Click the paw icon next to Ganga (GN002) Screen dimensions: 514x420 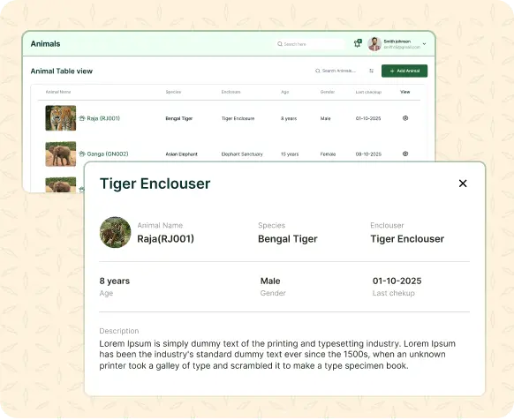click(82, 154)
